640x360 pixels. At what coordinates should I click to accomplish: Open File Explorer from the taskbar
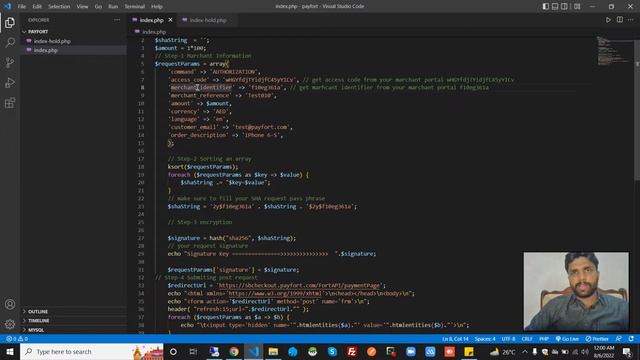273,351
